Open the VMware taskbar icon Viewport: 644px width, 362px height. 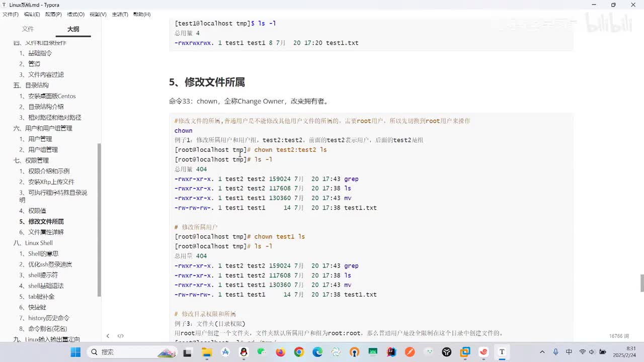point(465,352)
